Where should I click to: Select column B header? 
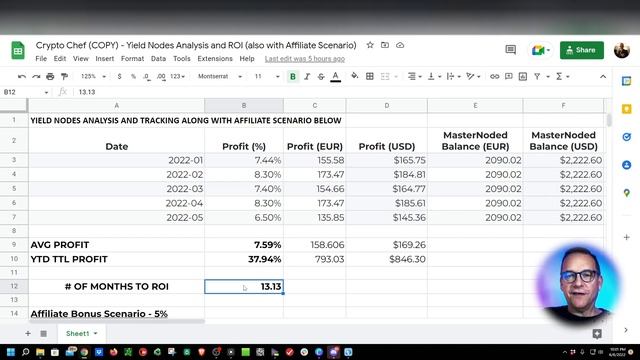(244, 106)
